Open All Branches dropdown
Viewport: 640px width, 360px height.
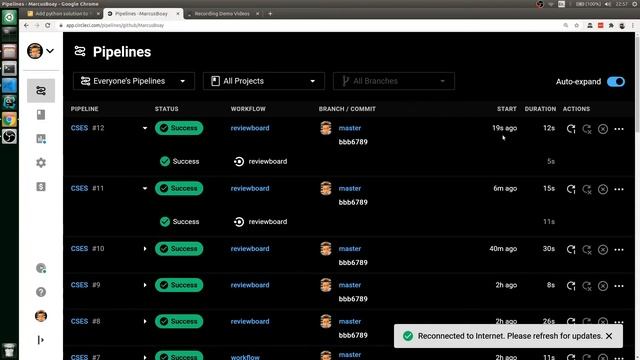point(393,81)
